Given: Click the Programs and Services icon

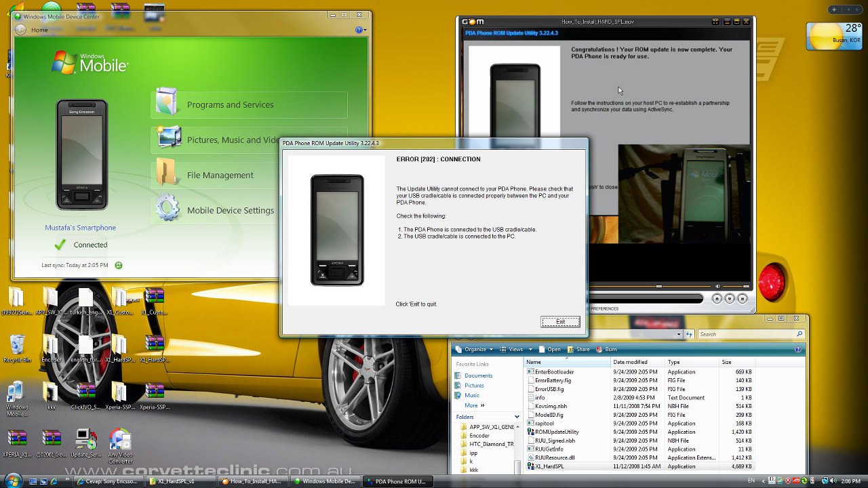Looking at the screenshot, I should tap(166, 101).
